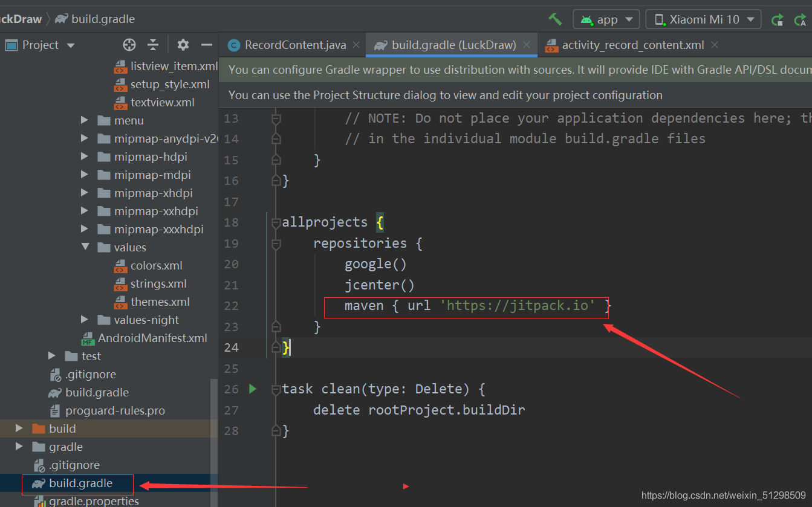
Task: Expand the mipmap-hdpi folder
Action: tap(85, 157)
